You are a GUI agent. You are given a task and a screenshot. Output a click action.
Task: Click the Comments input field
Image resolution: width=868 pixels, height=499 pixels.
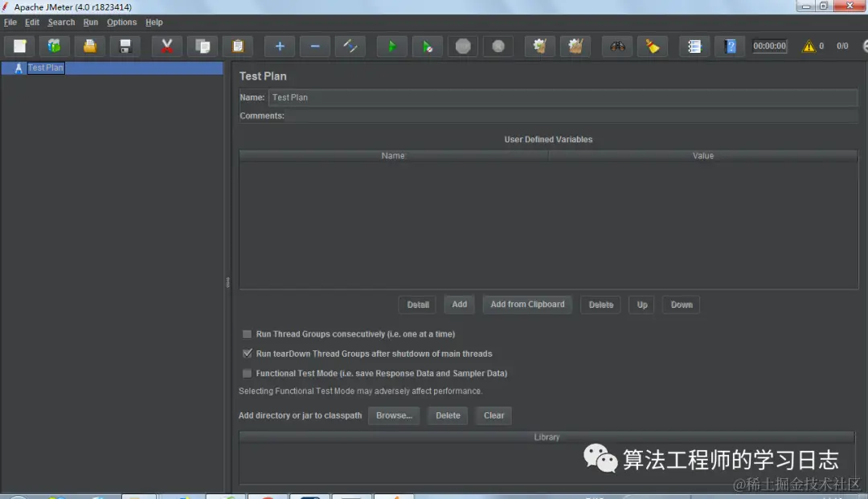point(572,116)
